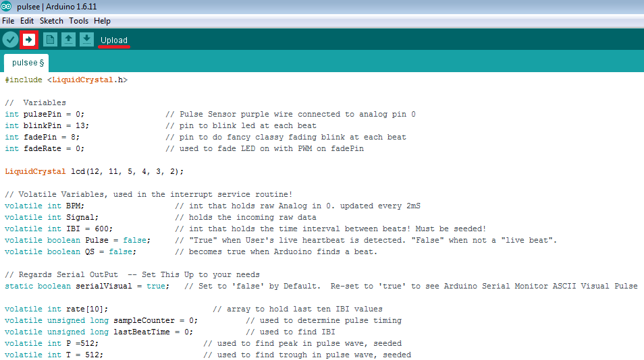Click the 'volatile int rate[10];' line
The width and height of the screenshot is (644, 360).
coord(56,309)
